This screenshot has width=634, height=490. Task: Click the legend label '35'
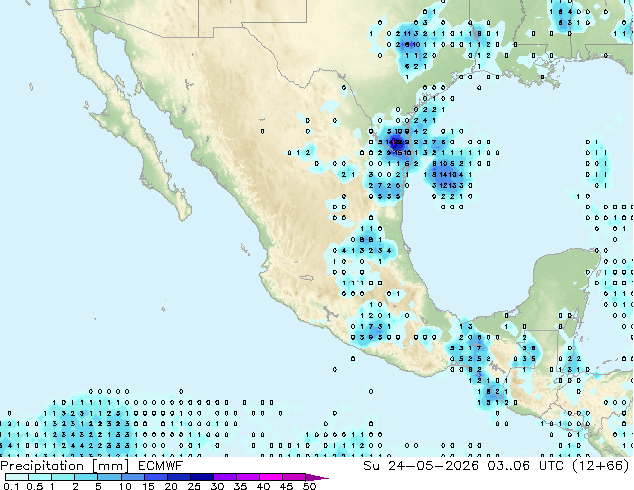click(240, 486)
